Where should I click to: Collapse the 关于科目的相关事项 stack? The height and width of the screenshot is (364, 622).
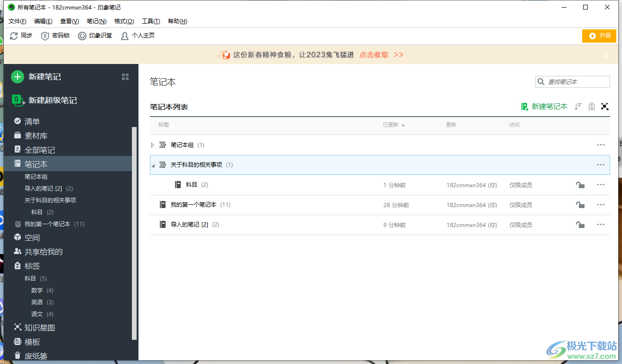[x=153, y=165]
